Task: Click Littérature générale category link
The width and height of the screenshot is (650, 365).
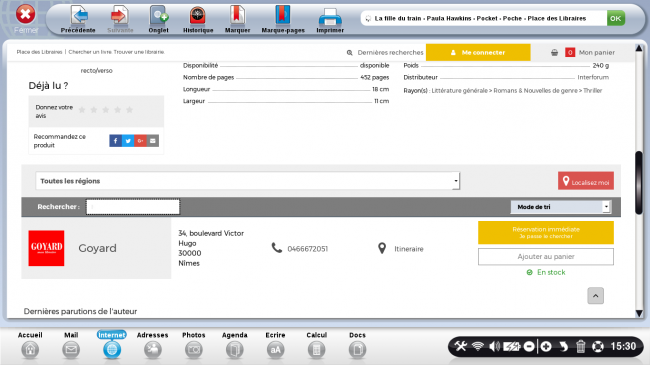Action: coord(459,90)
